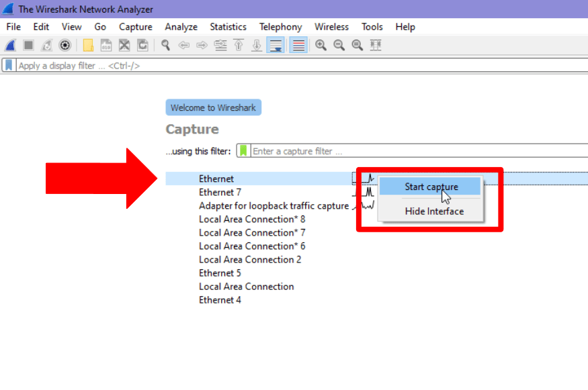Toggle packet colorize rules icon
Image resolution: width=588 pixels, height=390 pixels.
click(x=298, y=46)
